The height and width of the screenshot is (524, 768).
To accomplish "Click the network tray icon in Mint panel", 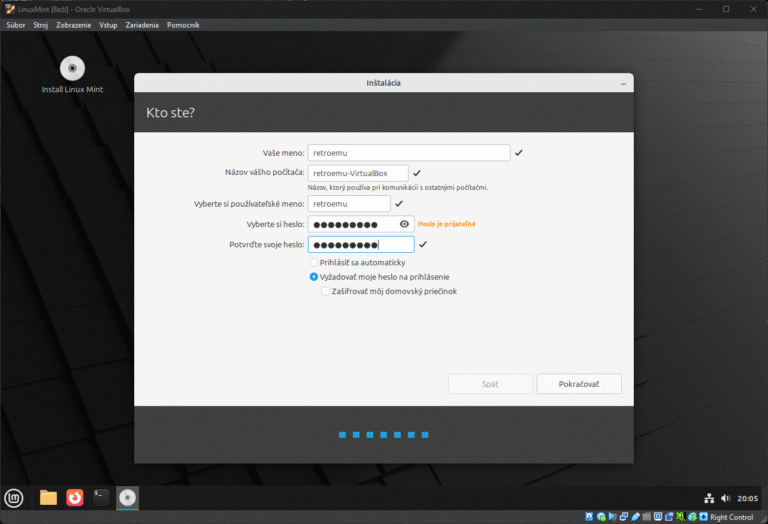I will pos(709,499).
